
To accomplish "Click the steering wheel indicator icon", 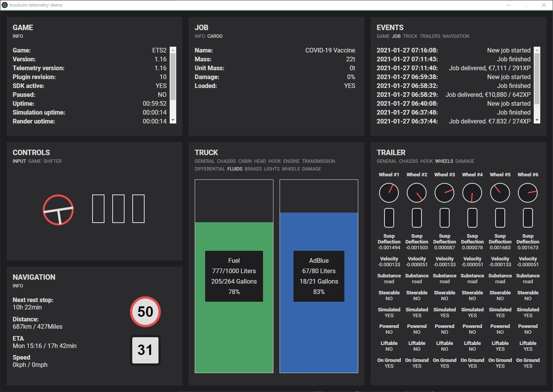I will coord(58,210).
